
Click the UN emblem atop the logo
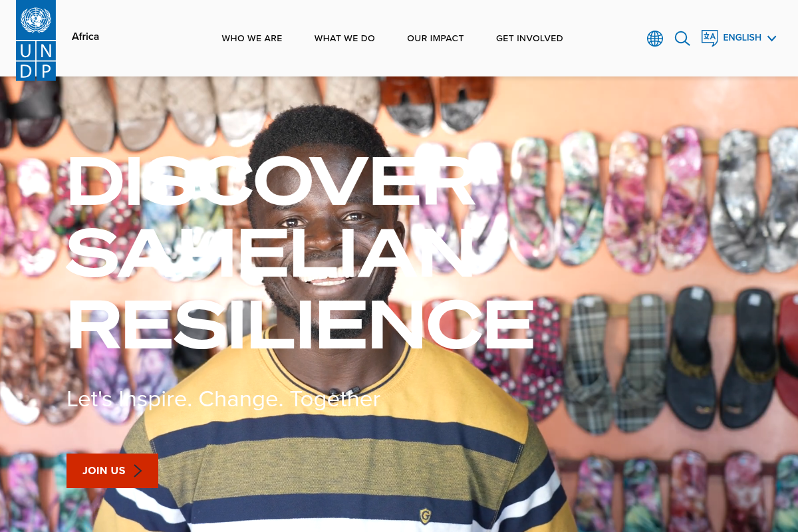point(36,20)
